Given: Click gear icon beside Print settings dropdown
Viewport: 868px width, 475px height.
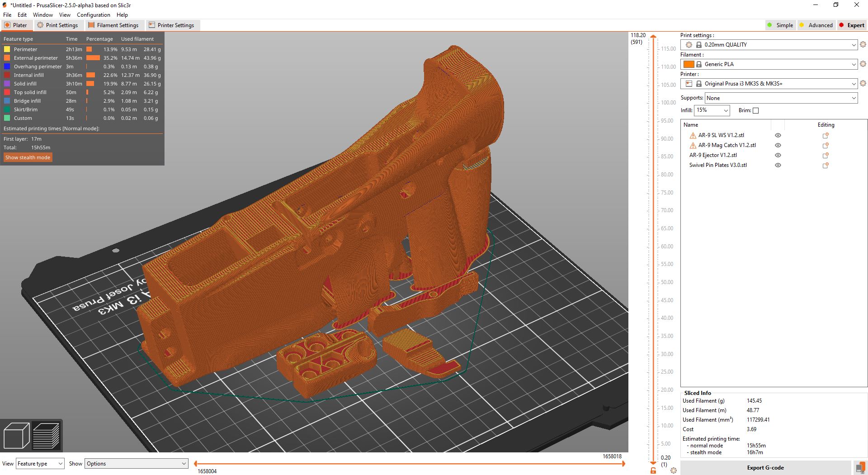Looking at the screenshot, I should click(x=863, y=44).
